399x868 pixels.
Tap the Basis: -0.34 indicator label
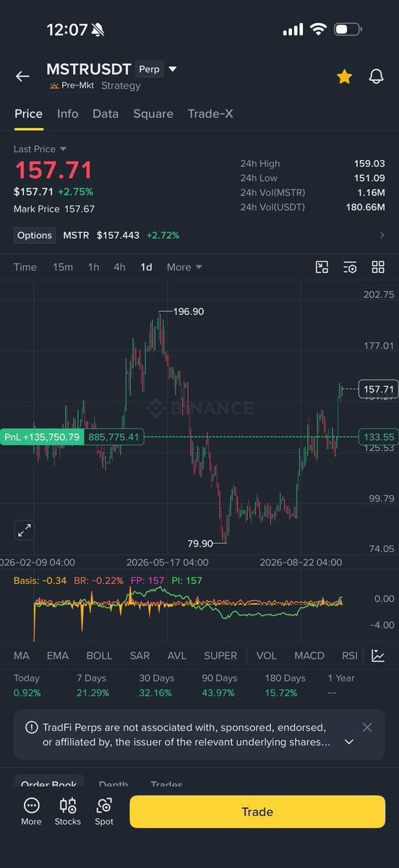pyautogui.click(x=40, y=580)
